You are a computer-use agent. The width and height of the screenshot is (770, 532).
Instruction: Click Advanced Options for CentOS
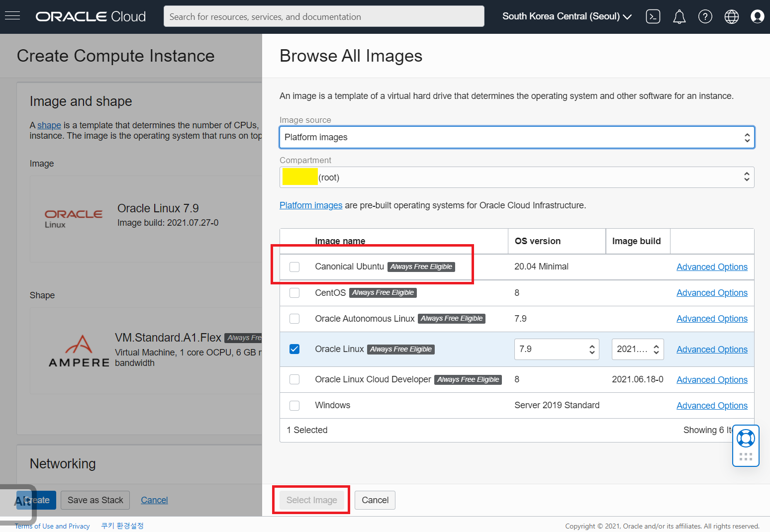[x=712, y=293]
